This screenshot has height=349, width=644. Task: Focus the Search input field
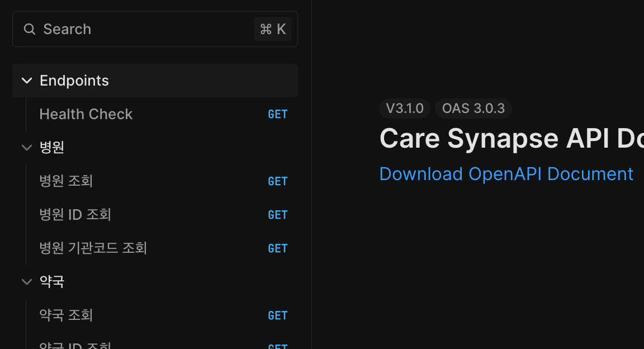[x=140, y=29]
